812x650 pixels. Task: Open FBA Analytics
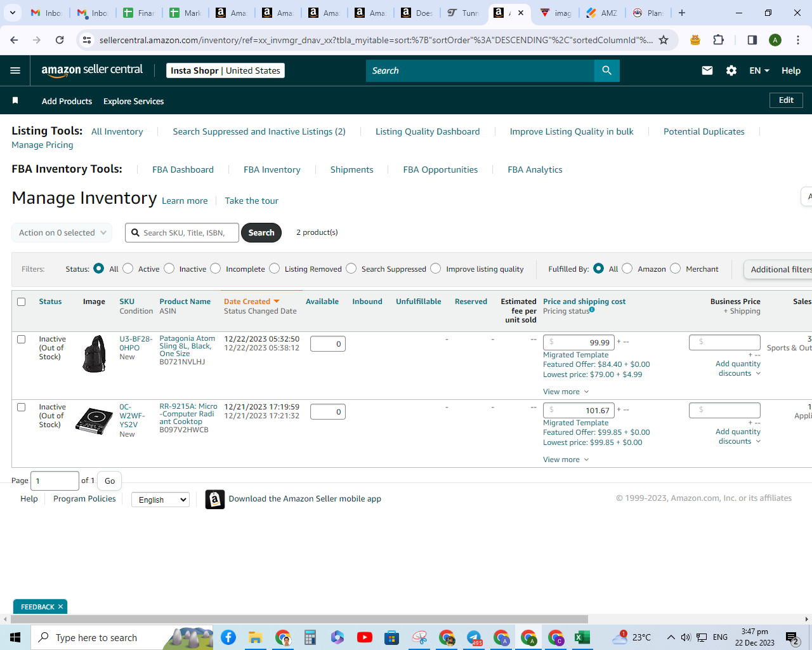click(535, 169)
